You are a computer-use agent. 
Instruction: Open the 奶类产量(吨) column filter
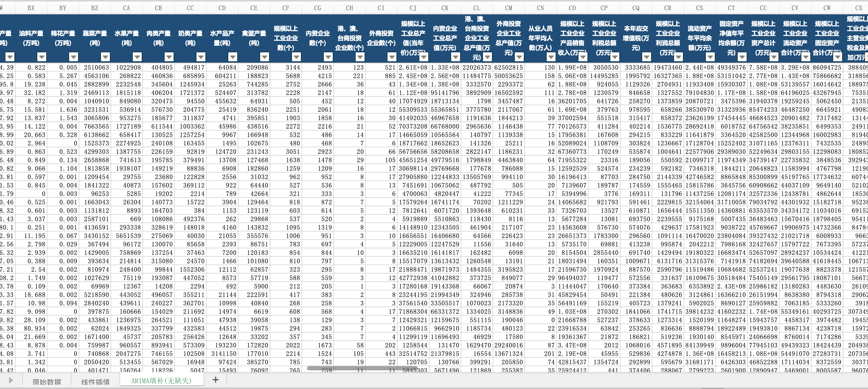click(201, 57)
